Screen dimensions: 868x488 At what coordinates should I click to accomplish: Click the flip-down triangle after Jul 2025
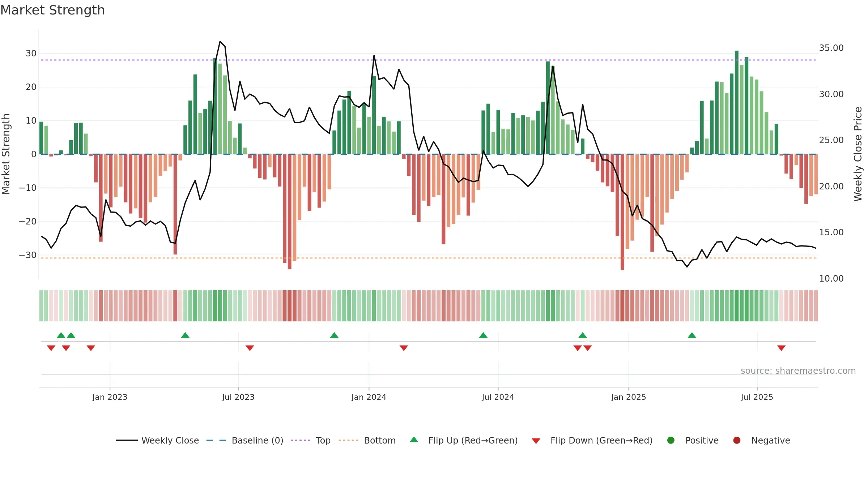coord(781,348)
